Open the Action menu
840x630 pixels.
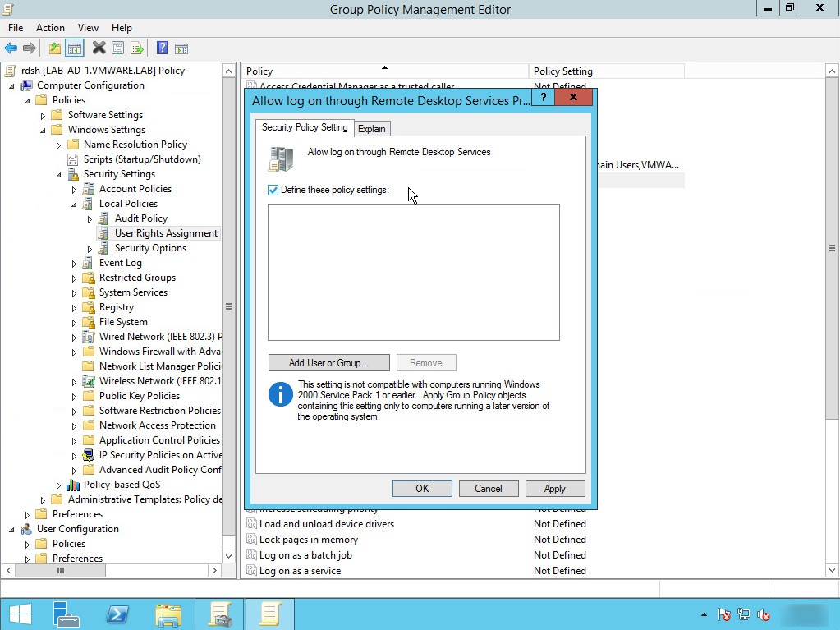pyautogui.click(x=50, y=28)
